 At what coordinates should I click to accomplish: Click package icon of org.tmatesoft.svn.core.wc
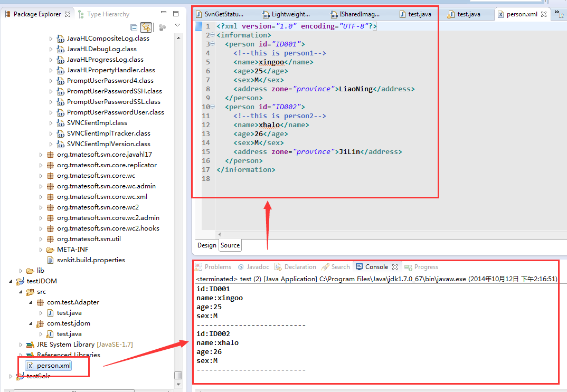coord(51,176)
